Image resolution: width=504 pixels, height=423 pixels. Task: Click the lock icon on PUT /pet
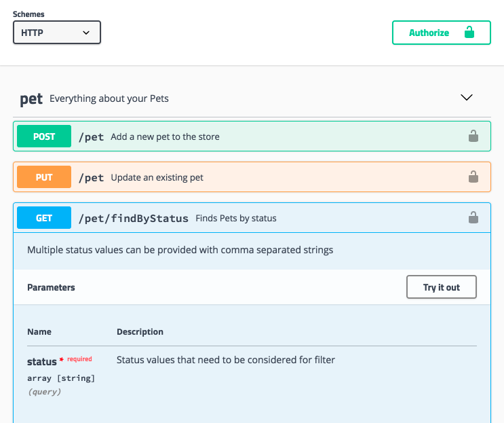[x=473, y=177]
